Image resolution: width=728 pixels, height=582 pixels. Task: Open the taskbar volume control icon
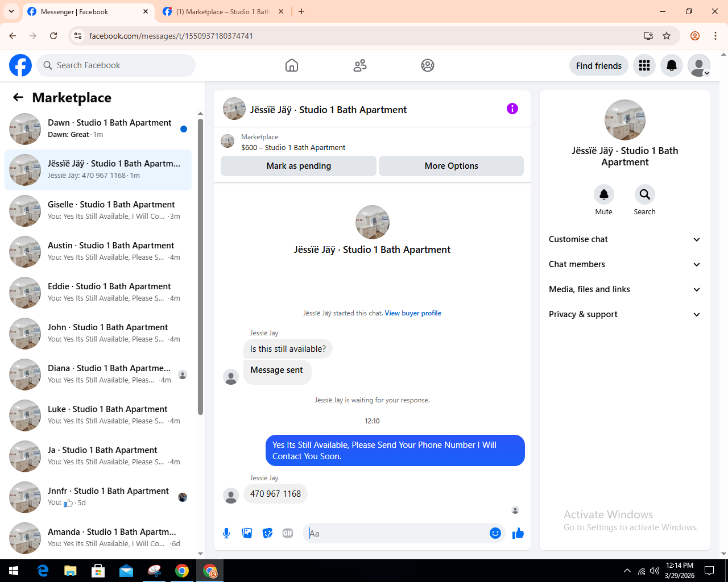[655, 571]
